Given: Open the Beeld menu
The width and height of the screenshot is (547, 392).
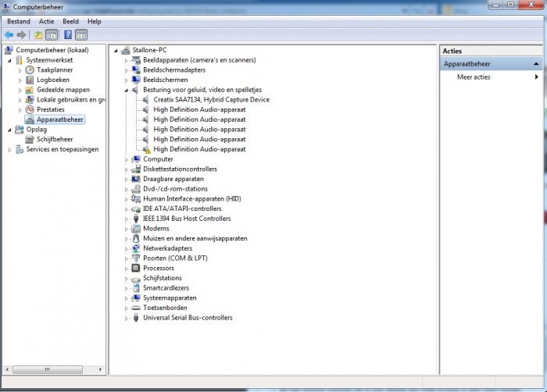Looking at the screenshot, I should click(70, 22).
